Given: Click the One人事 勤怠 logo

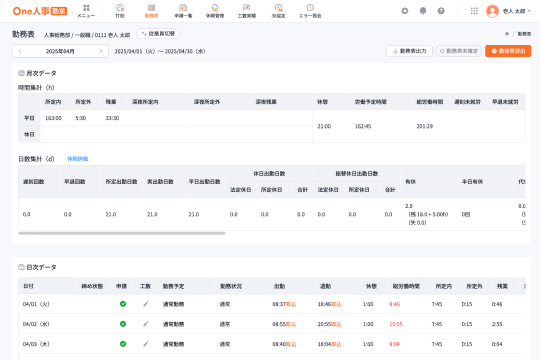Looking at the screenshot, I should 40,11.
